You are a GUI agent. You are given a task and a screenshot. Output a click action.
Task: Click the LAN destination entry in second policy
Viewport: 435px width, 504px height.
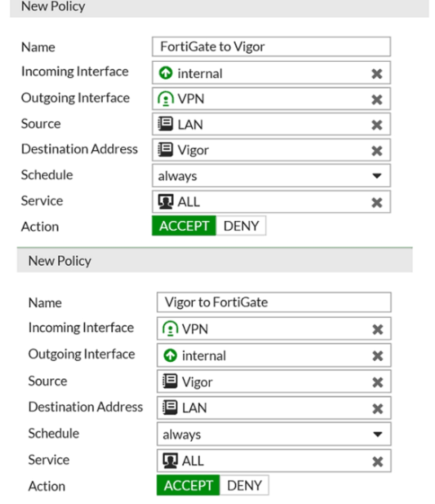click(x=274, y=408)
